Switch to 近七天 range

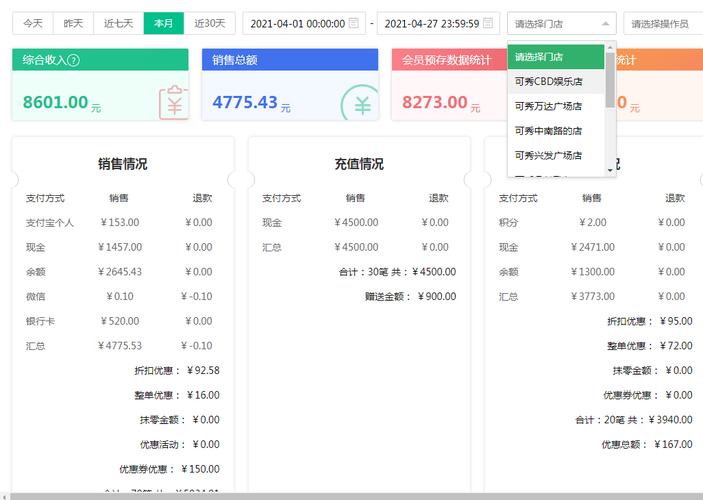(x=118, y=23)
